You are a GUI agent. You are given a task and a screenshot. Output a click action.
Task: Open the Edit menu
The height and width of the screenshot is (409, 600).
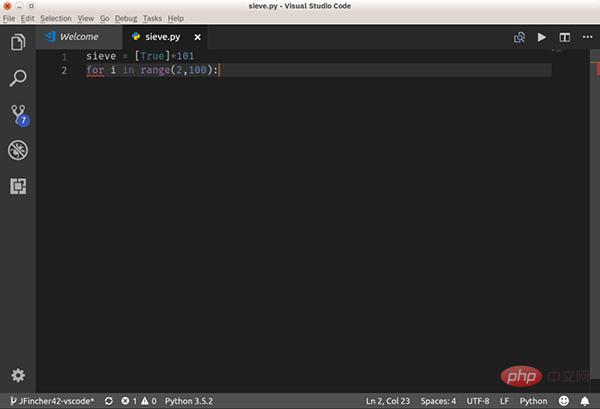coord(27,18)
